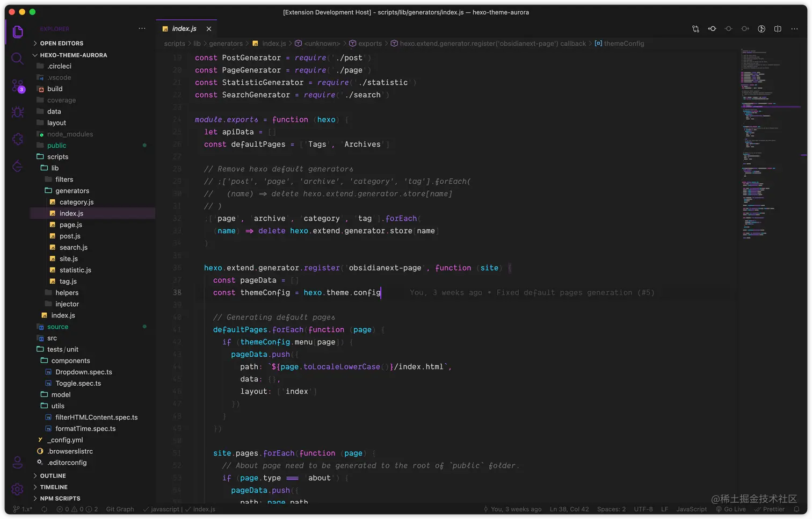Open Toggle.spec.ts test file
The image size is (812, 519).
coord(78,384)
